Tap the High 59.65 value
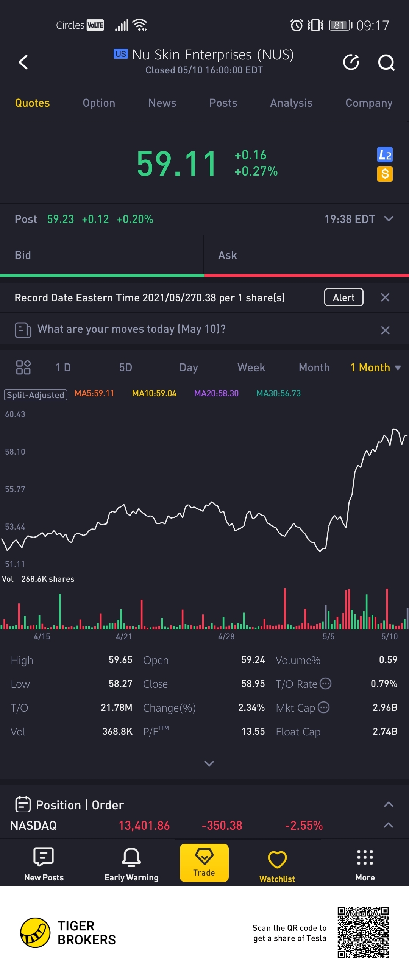Viewport: 409px width, 980px height. 120,659
